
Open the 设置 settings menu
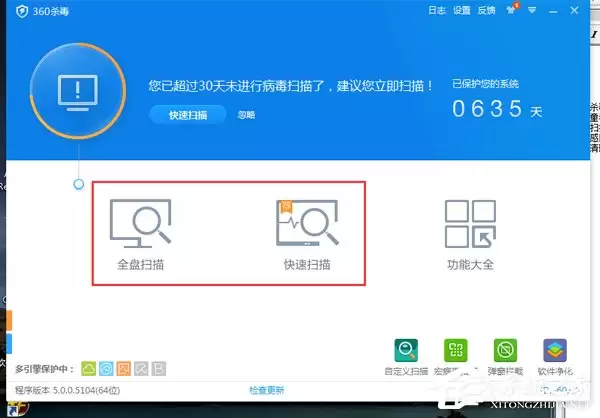coord(461,11)
